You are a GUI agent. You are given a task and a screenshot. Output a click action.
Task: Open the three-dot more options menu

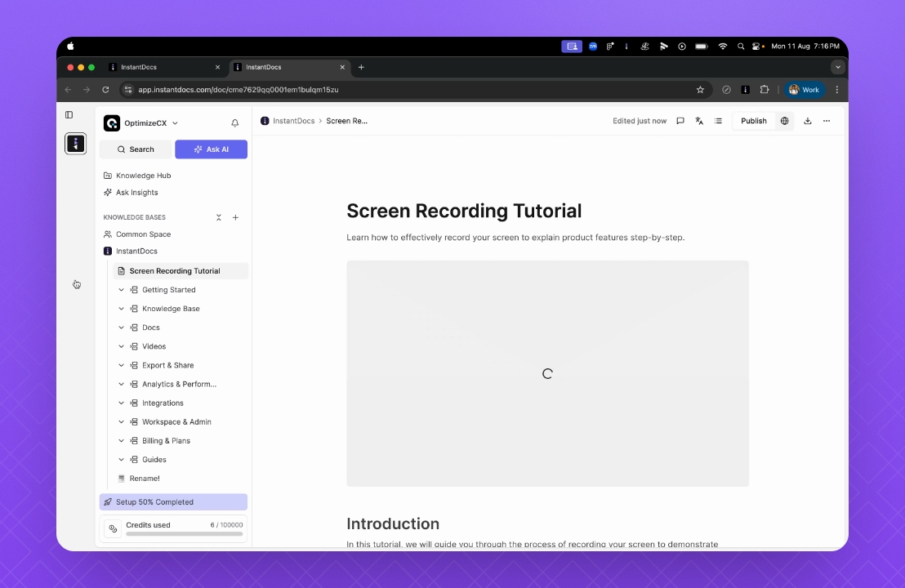(827, 121)
